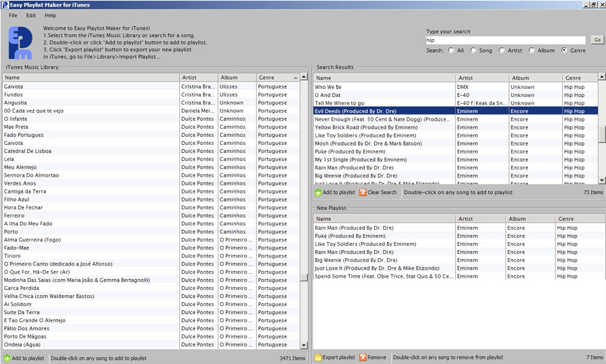Select the Album search radio button
Screen dimensions: 606x364
(532, 51)
